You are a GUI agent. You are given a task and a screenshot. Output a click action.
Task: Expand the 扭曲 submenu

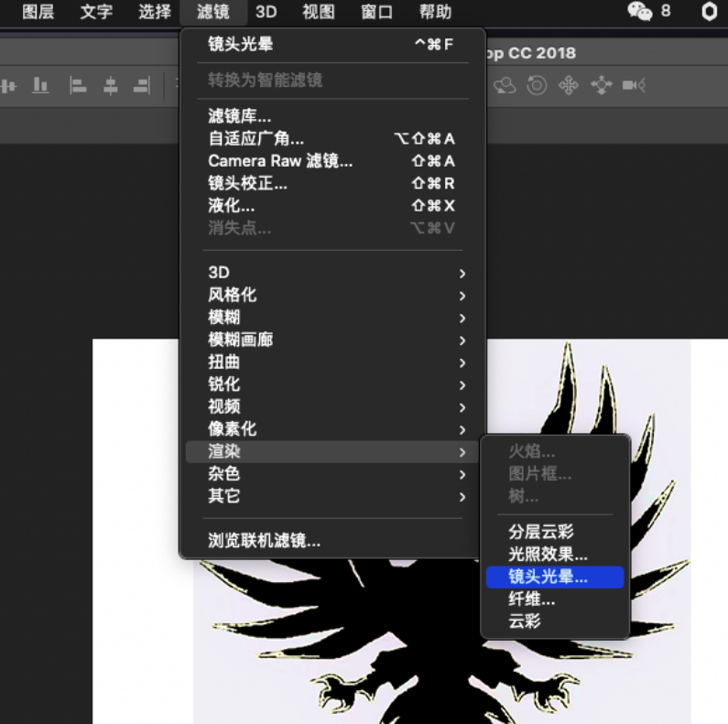pos(332,362)
